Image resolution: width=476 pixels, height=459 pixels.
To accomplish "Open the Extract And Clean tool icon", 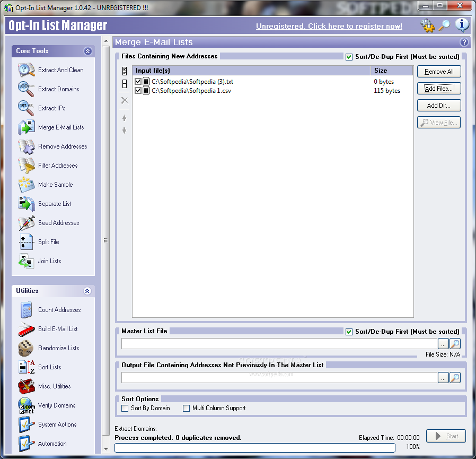I will pyautogui.click(x=27, y=70).
